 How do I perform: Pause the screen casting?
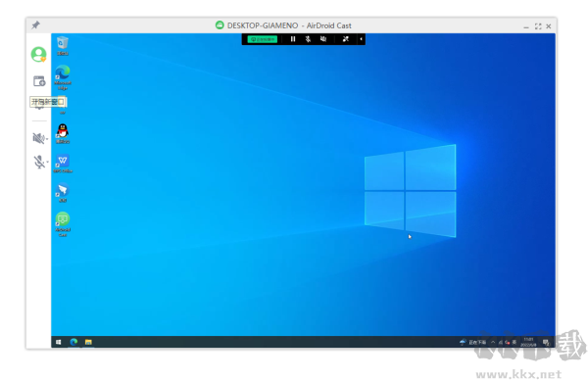click(x=293, y=39)
